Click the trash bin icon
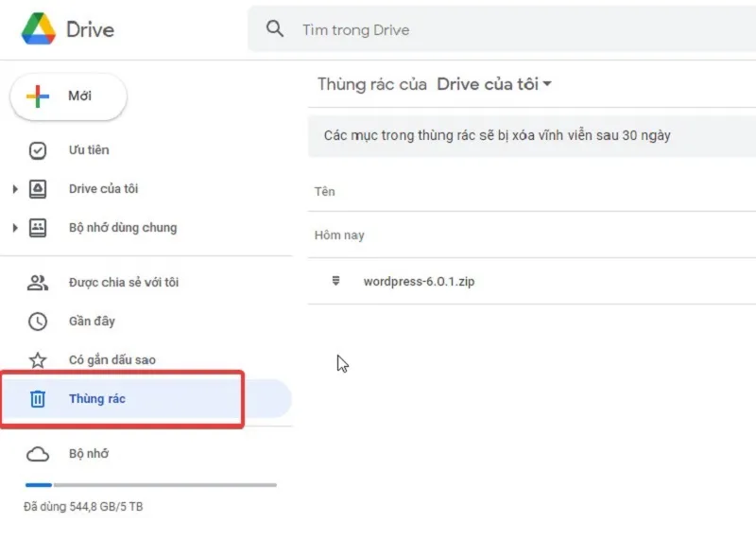 pyautogui.click(x=38, y=398)
